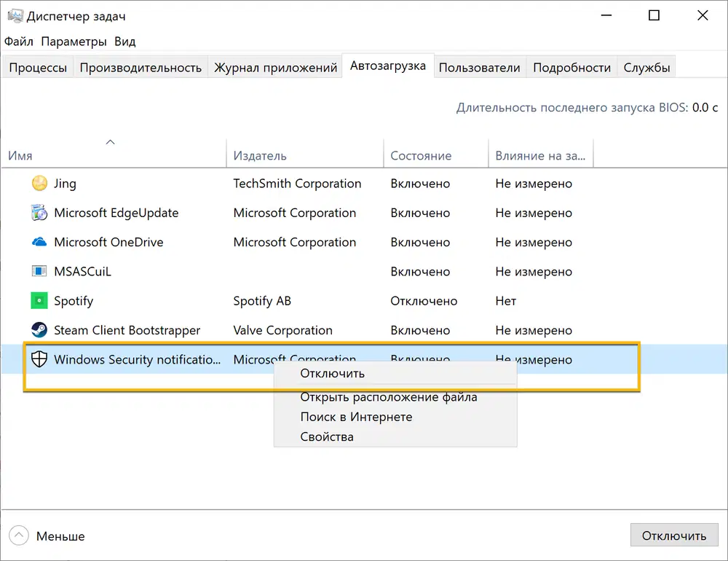
Task: Click the Task Manager icon in title bar
Action: pos(16,15)
